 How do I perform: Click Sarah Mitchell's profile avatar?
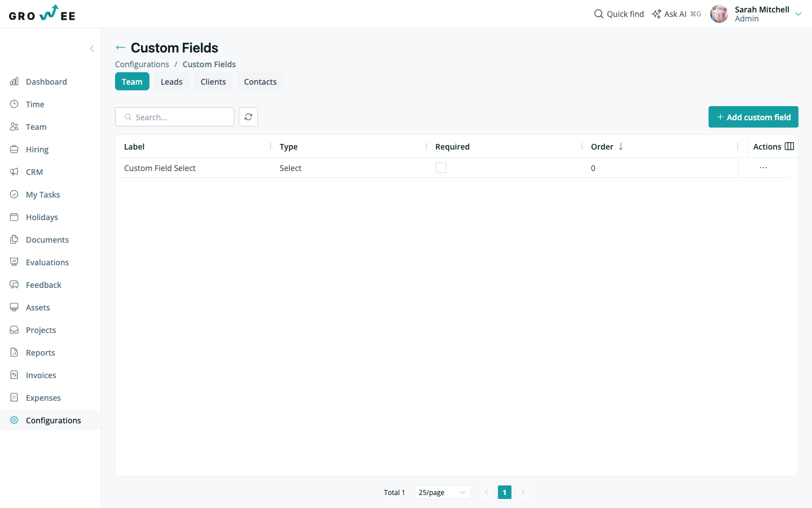719,14
